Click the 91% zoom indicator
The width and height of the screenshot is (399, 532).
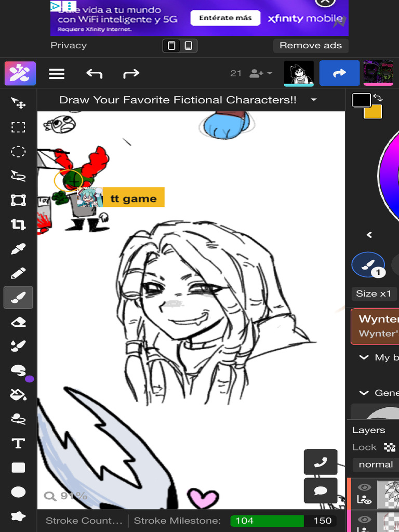click(x=66, y=496)
